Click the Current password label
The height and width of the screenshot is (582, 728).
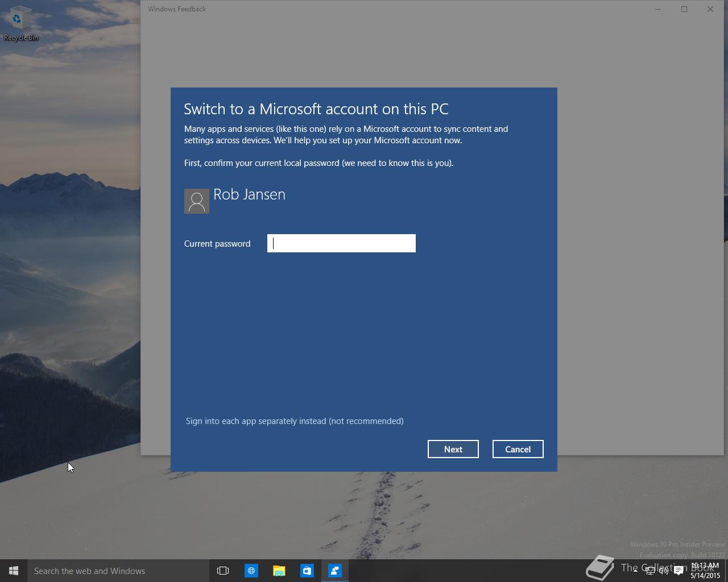[217, 244]
